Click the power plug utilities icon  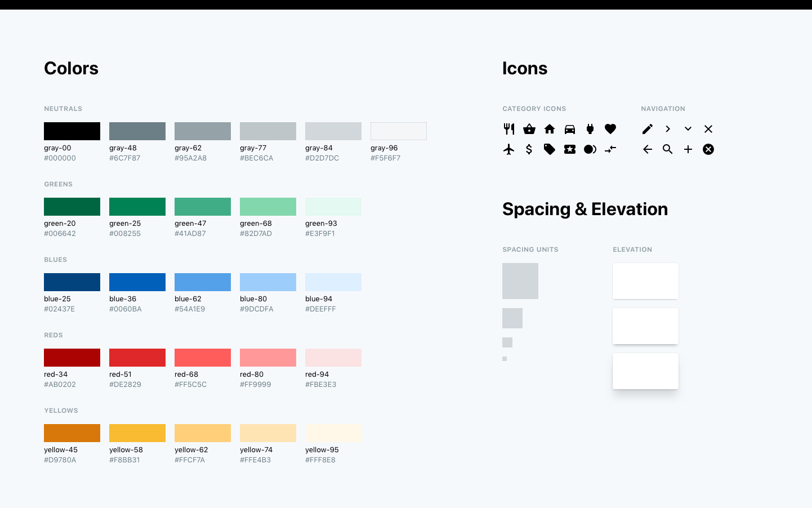click(x=590, y=129)
